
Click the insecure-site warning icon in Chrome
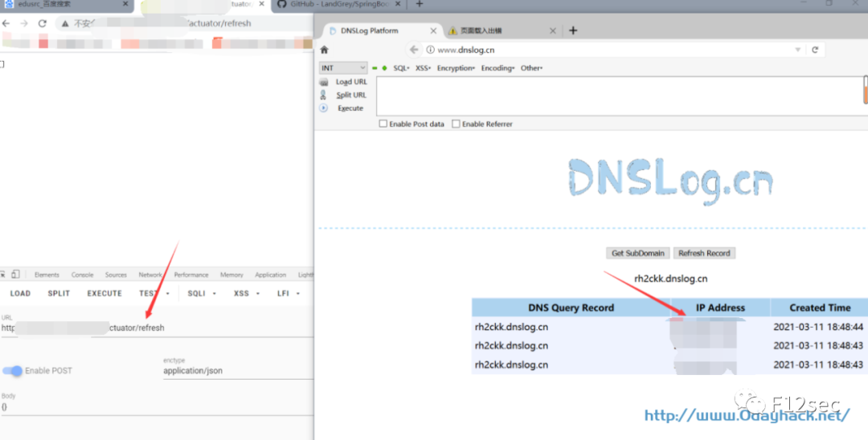[x=65, y=24]
